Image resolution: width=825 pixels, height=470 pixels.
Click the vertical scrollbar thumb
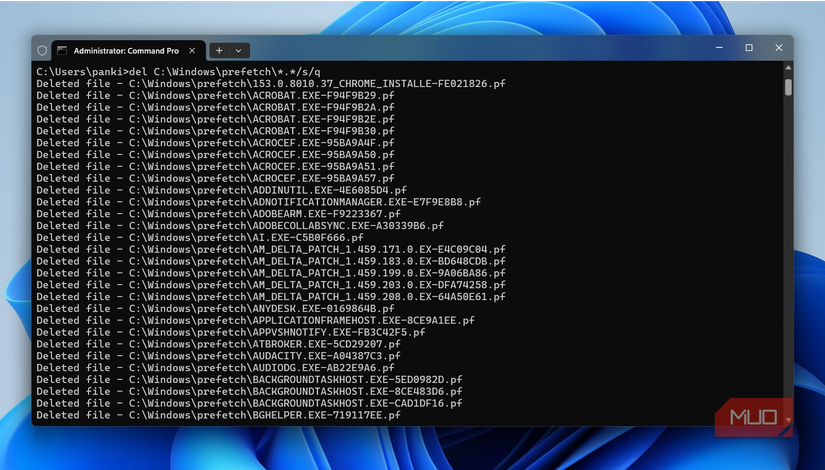point(788,87)
